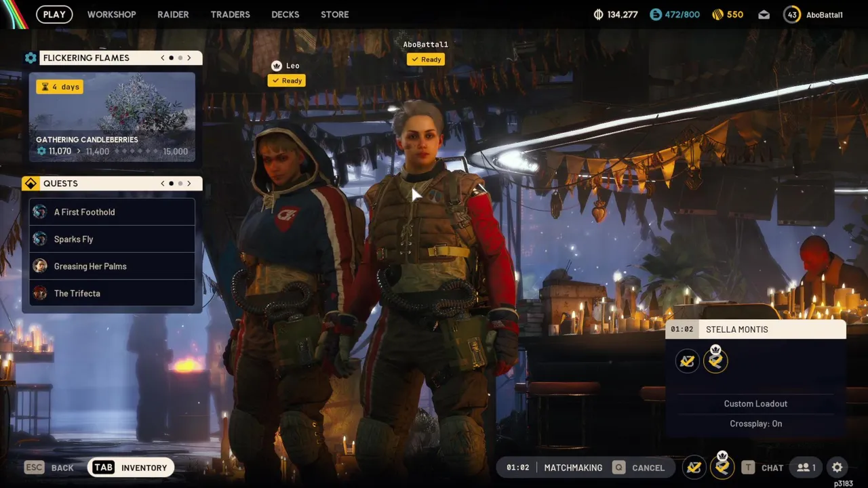Image resolution: width=868 pixels, height=488 pixels.
Task: Click the first squad icon in bottom bar
Action: tap(694, 468)
